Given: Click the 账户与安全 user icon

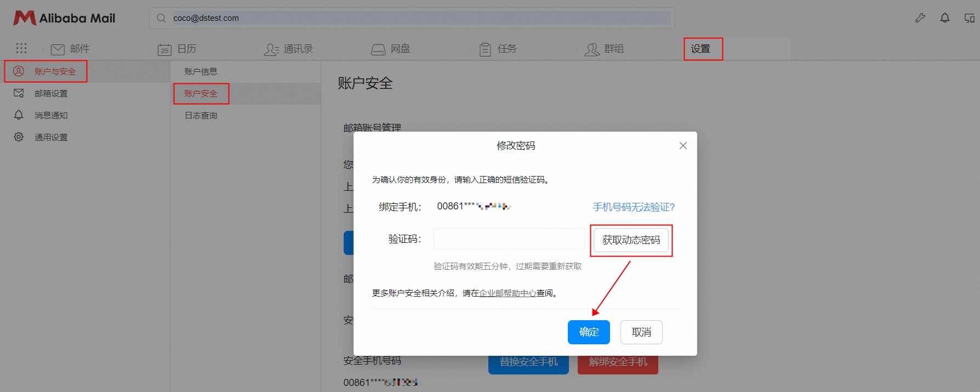Looking at the screenshot, I should [x=19, y=71].
